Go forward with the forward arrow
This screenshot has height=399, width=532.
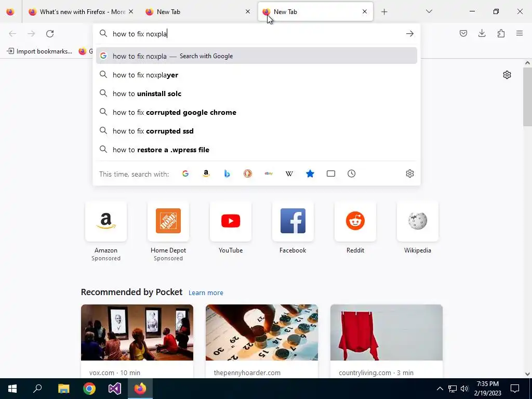click(31, 34)
